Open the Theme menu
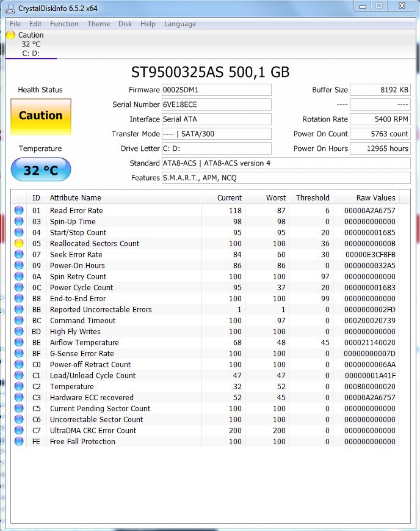This screenshot has width=420, height=531. pos(98,24)
